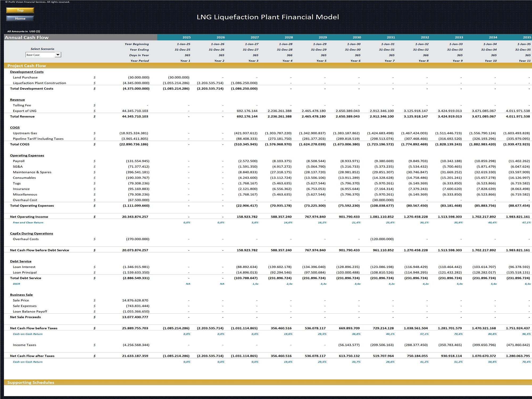
Task: Select the Operating Expenses heading
Action: pyautogui.click(x=28, y=155)
